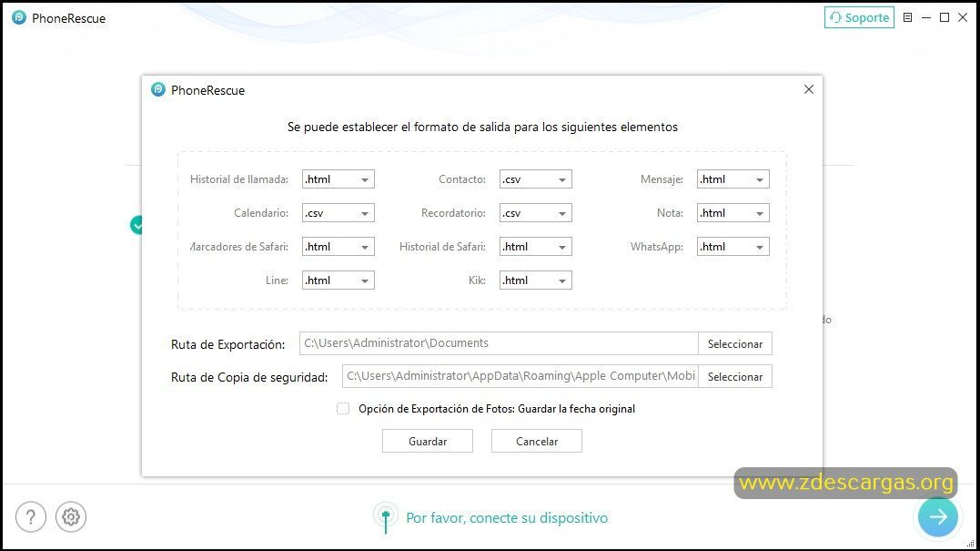Click Seleccionar for Ruta de Copia de seguridad
The image size is (980, 551).
pos(735,376)
